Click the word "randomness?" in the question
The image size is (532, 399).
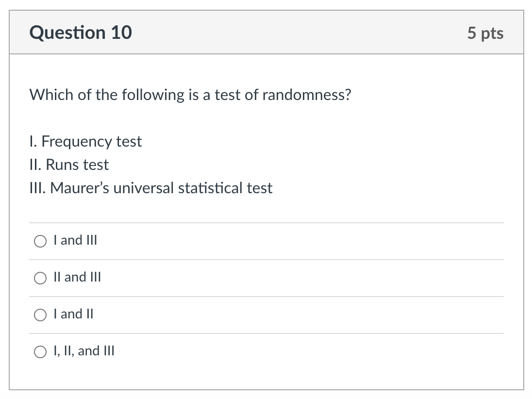click(x=306, y=95)
